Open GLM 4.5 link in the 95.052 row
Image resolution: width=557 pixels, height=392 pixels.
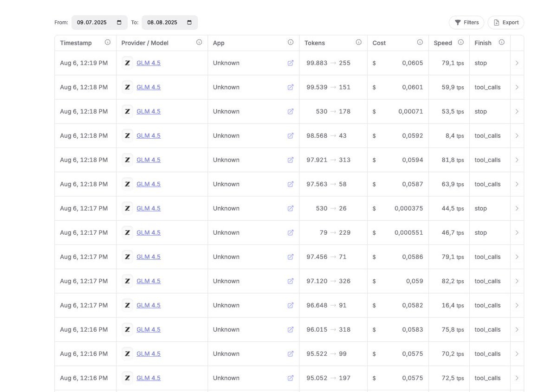point(149,378)
